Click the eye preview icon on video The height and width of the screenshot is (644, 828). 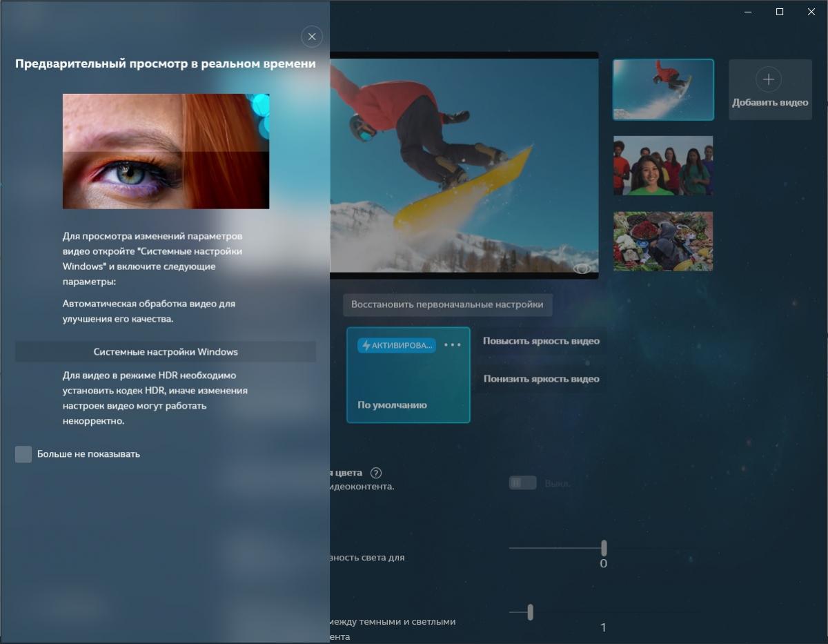pos(582,269)
